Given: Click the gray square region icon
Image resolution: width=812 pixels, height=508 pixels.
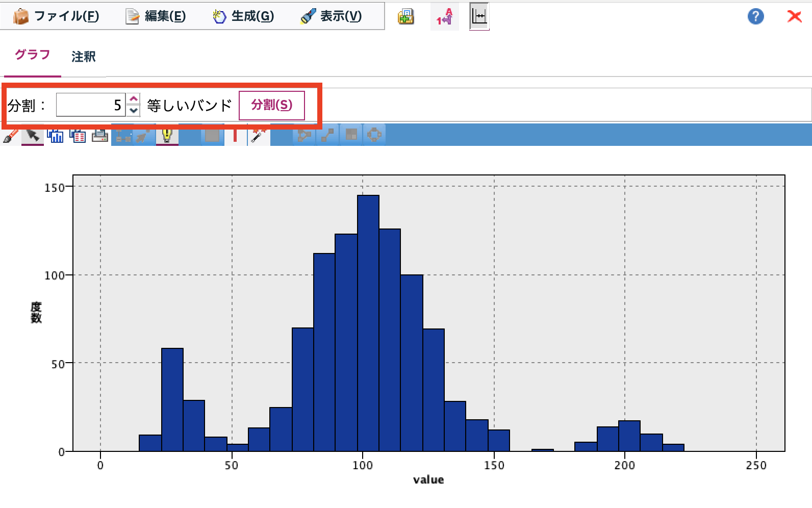Looking at the screenshot, I should (x=212, y=136).
